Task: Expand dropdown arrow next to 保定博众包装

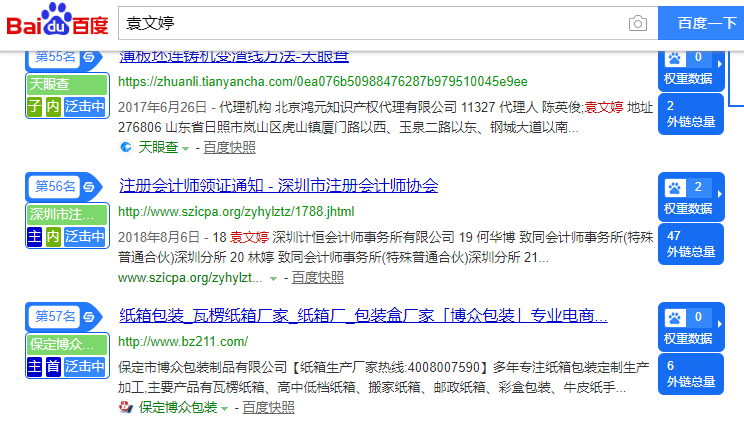Action: click(x=224, y=409)
